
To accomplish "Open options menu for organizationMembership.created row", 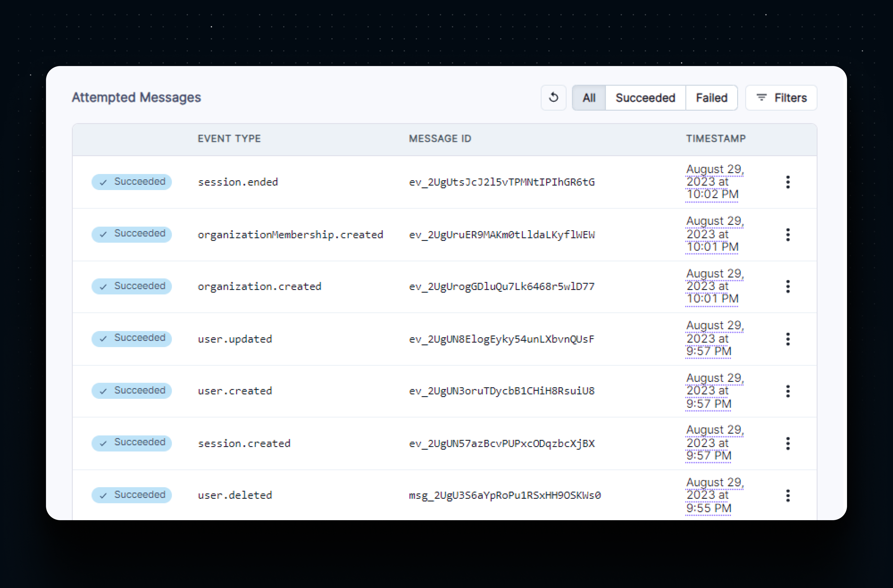I will (788, 234).
